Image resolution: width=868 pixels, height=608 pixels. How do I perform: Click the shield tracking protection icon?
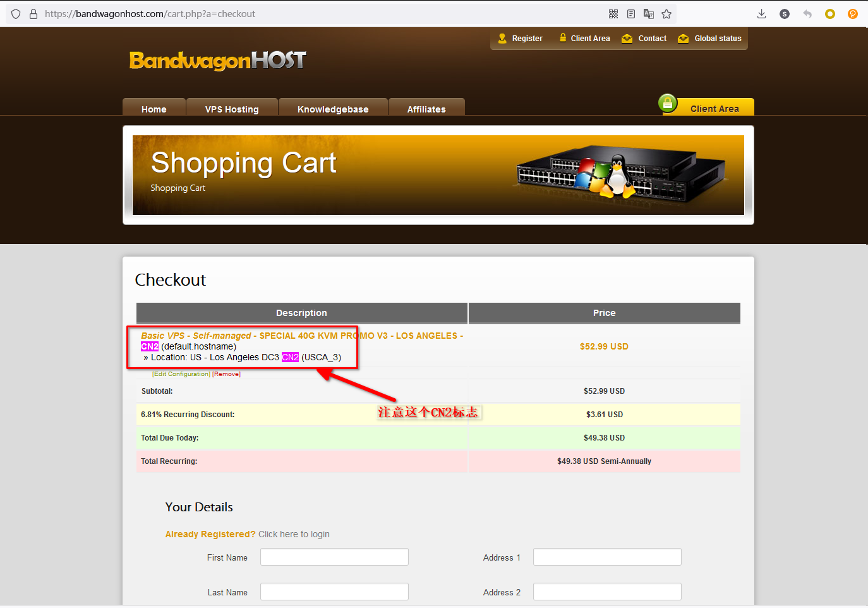pyautogui.click(x=16, y=14)
